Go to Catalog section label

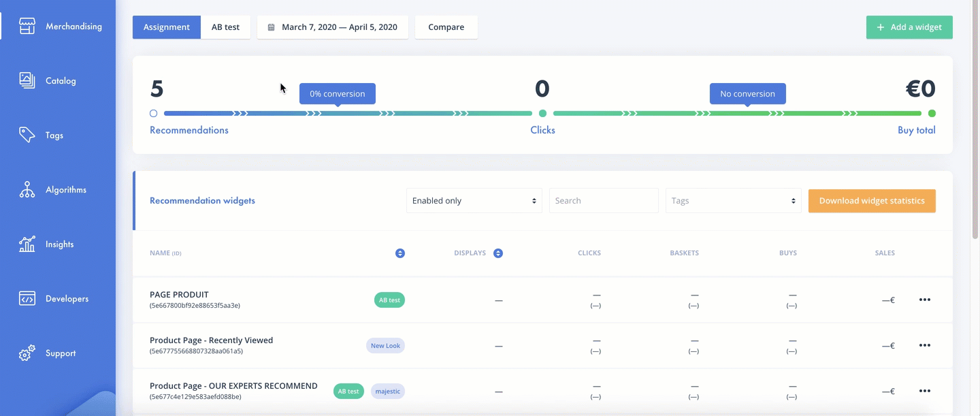(61, 80)
